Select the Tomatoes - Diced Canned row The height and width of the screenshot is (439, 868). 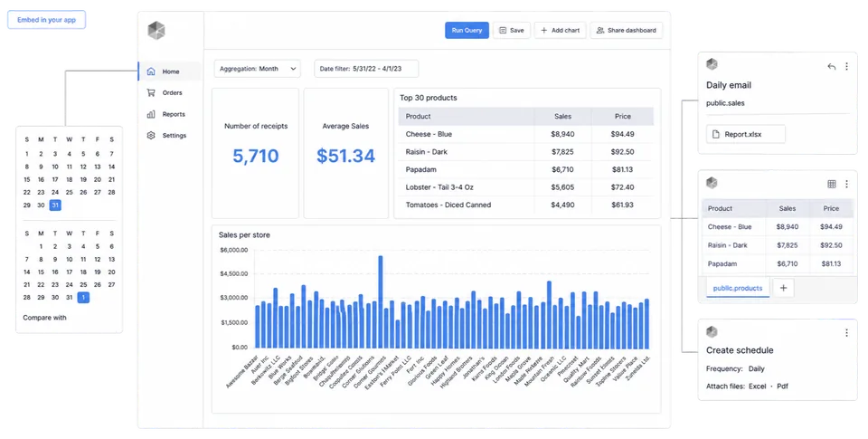[x=526, y=205]
